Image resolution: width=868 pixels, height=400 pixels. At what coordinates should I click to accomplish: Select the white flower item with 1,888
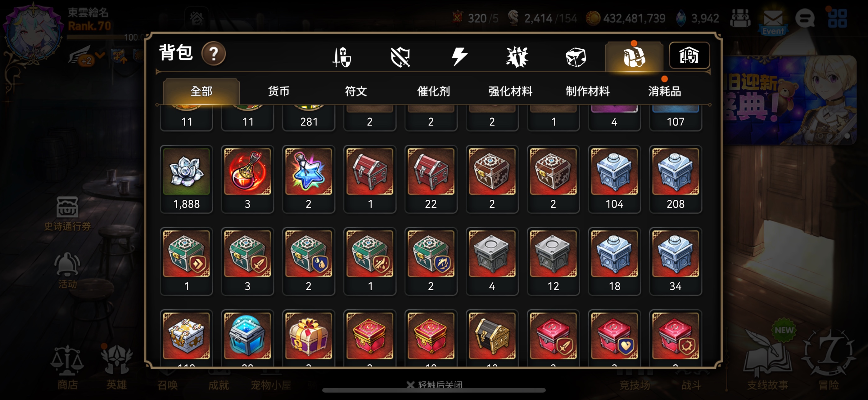[x=186, y=179]
